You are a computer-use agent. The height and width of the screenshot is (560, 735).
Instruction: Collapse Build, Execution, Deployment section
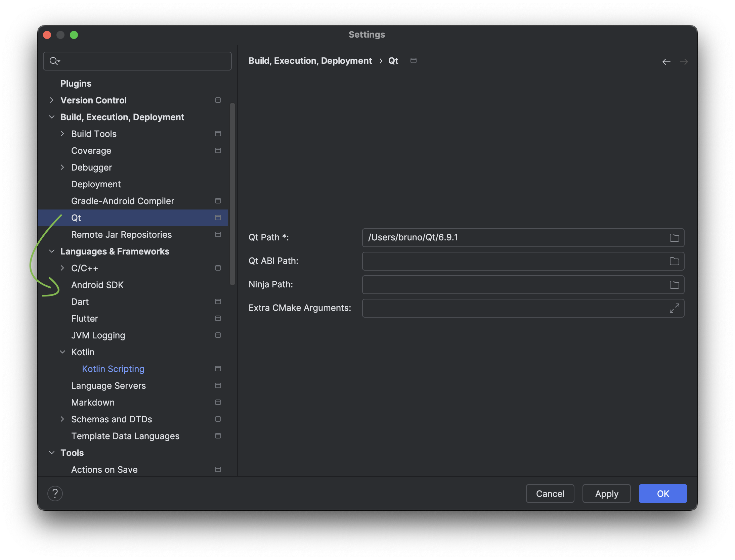point(51,117)
